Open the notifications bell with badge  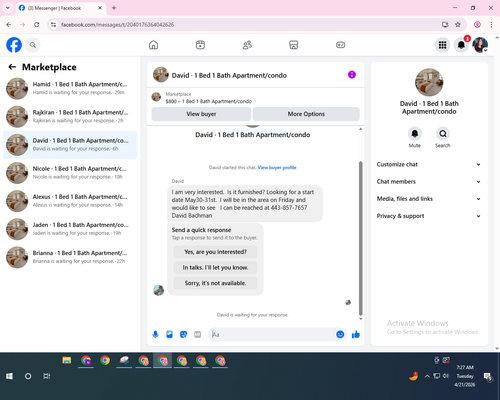461,45
